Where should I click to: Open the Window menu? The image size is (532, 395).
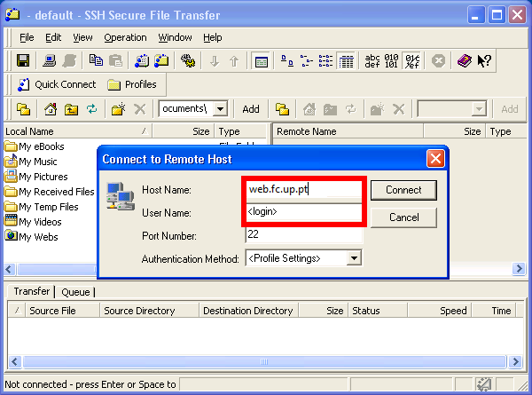pos(175,37)
